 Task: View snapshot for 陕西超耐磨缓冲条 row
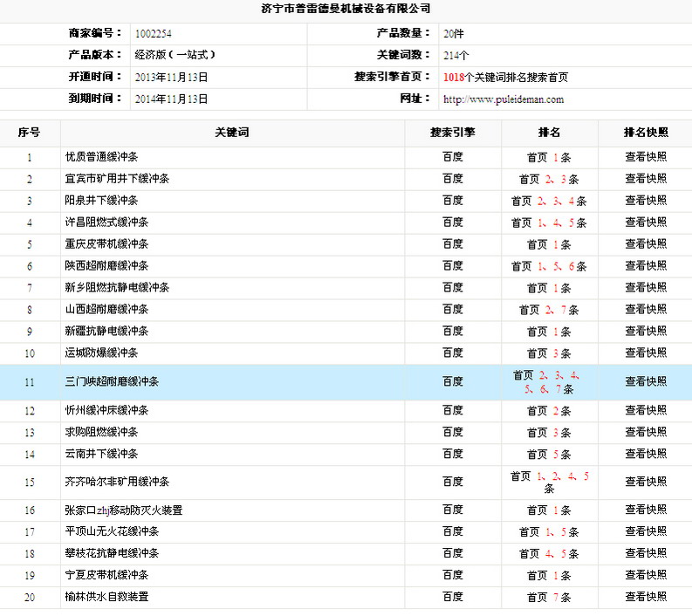click(646, 265)
